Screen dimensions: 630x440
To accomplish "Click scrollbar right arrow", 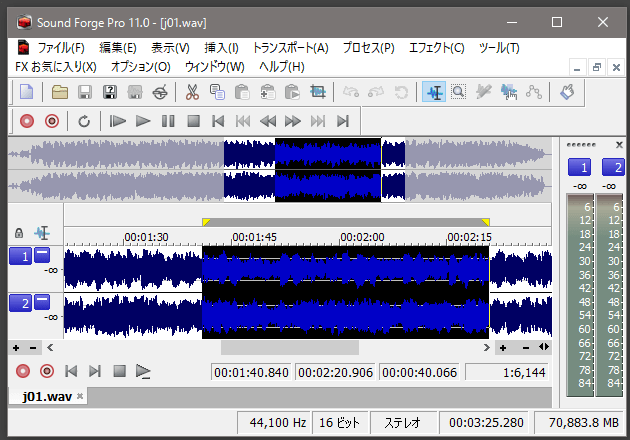I will [x=487, y=348].
